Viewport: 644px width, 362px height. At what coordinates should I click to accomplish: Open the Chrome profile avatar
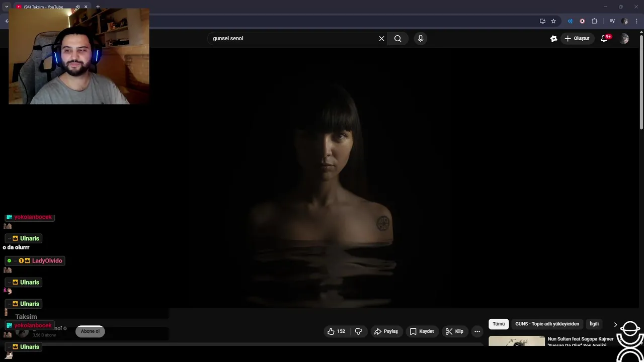[x=624, y=21]
